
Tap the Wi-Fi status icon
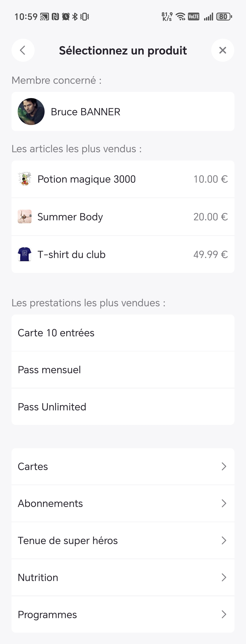point(180,17)
